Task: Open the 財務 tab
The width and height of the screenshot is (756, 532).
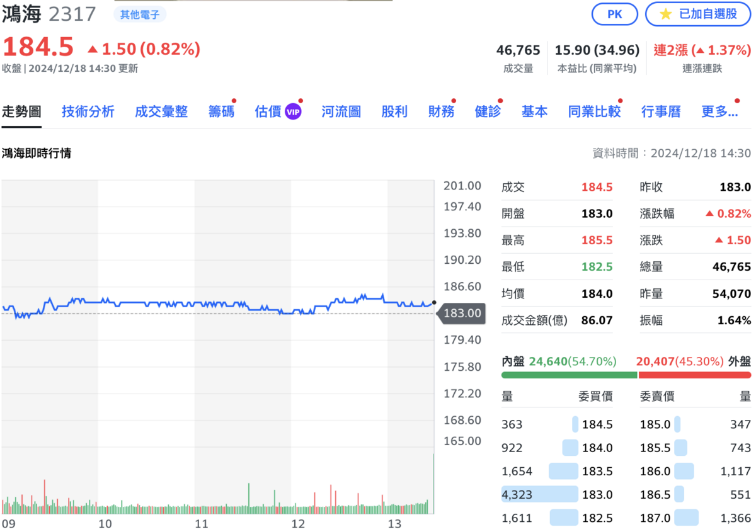Action: pyautogui.click(x=441, y=112)
